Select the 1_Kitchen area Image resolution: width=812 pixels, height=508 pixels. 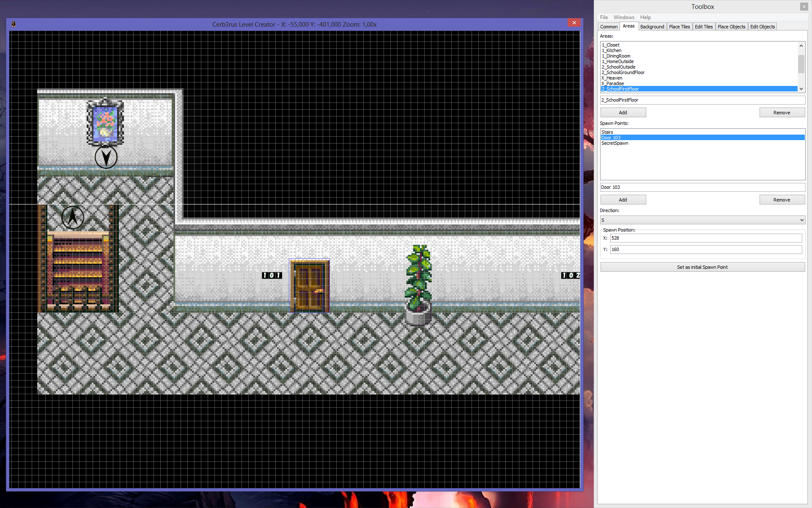(612, 50)
